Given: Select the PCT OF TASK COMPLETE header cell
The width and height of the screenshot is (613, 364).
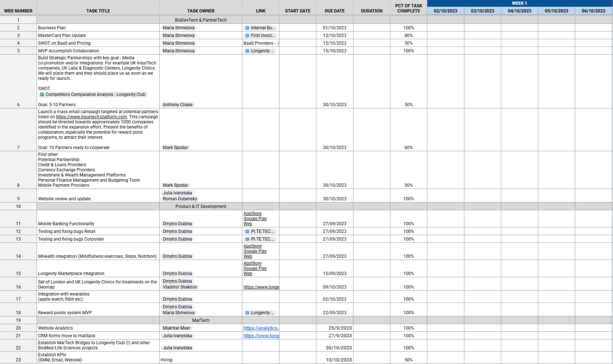Looking at the screenshot, I should (408, 8).
